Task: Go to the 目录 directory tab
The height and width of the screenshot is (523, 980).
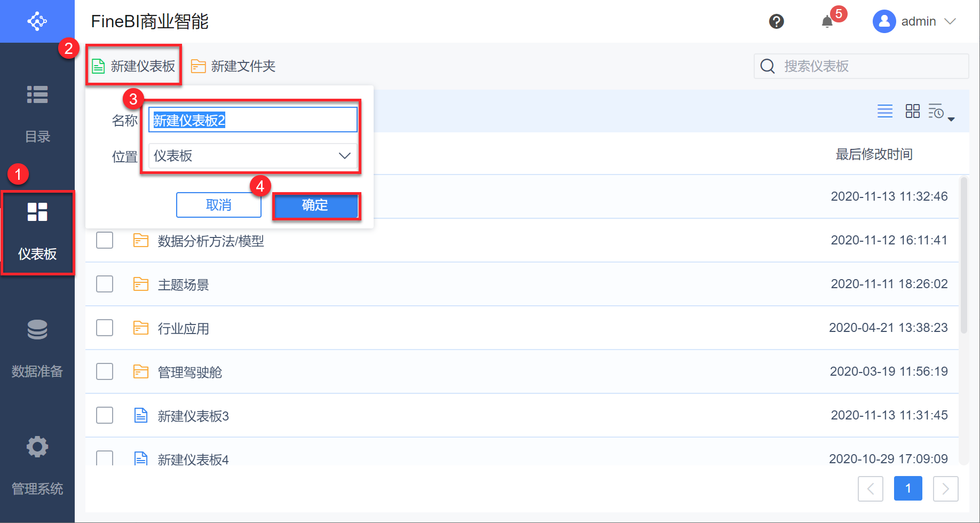Action: tap(37, 113)
